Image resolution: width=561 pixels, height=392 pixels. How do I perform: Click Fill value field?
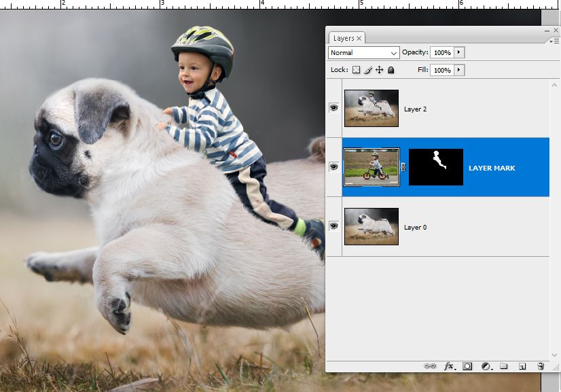click(442, 70)
